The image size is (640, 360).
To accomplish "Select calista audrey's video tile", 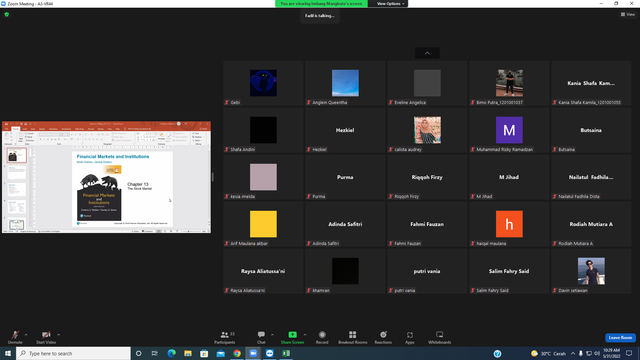I will coord(427,130).
